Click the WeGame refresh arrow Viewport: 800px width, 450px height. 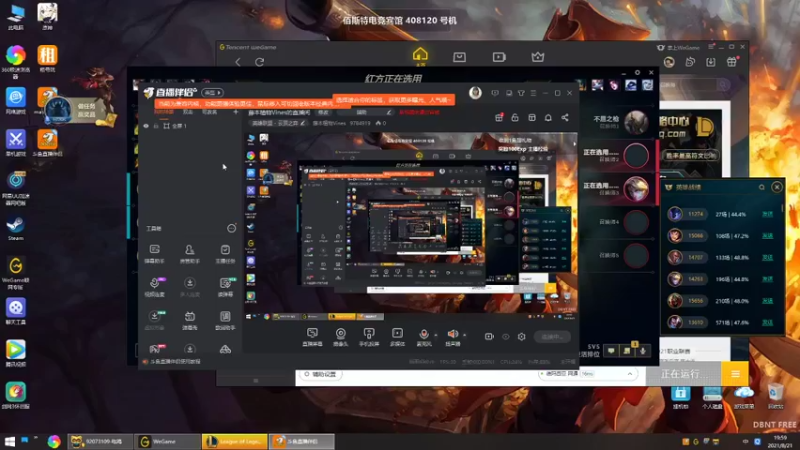coord(259,62)
